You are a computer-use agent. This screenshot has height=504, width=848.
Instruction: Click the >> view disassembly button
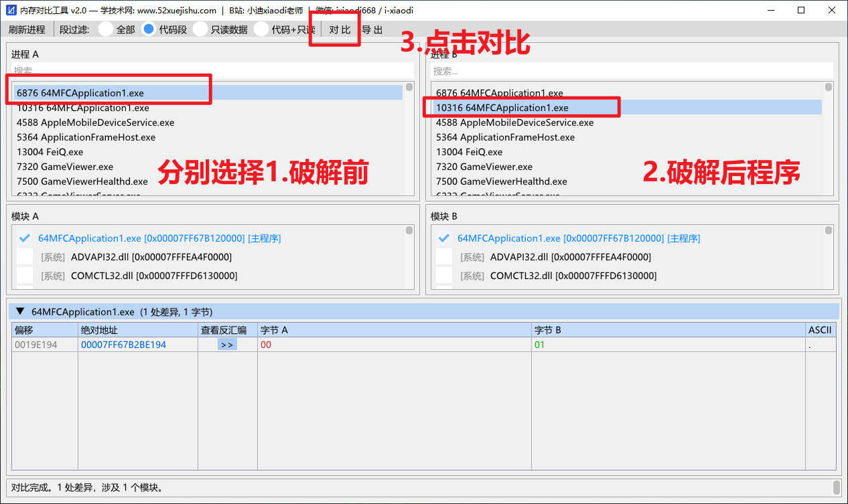227,345
